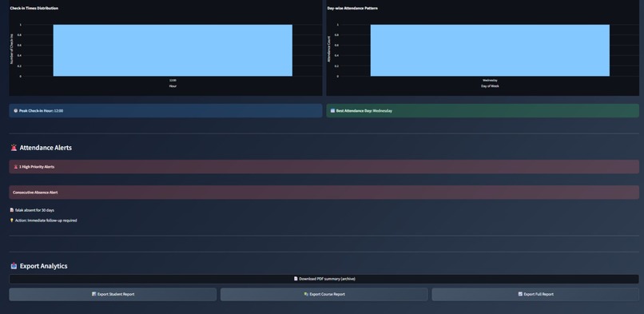The image size is (644, 314).
Task: Click the calendar icon beside Best Attendance Day
Action: tap(332, 111)
